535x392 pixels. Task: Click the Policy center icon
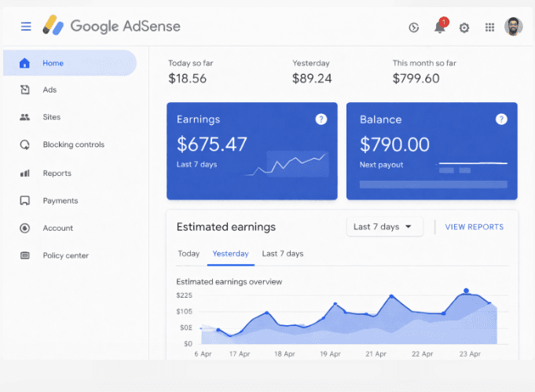pyautogui.click(x=24, y=255)
